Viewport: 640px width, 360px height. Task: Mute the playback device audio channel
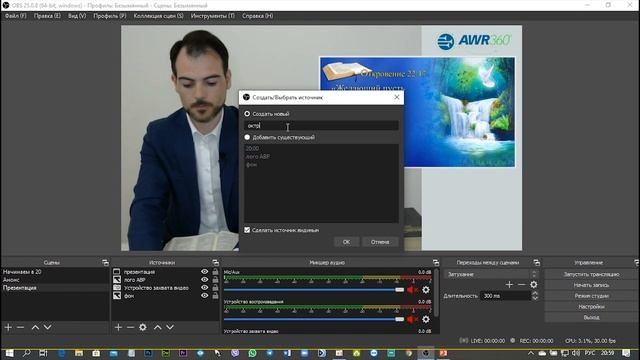point(412,319)
